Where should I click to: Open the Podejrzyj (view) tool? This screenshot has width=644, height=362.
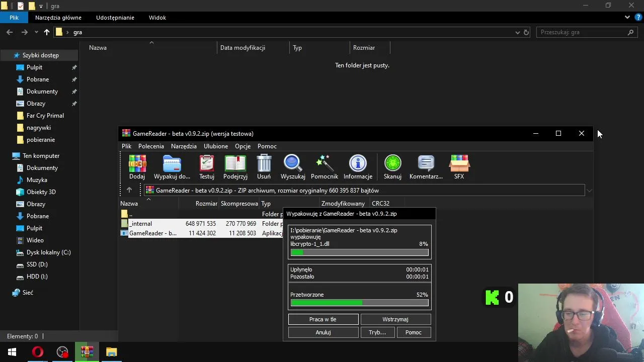point(235,167)
